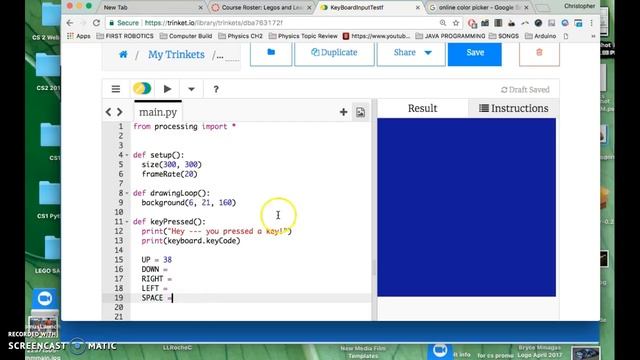Open the YouTube bookmark link

coord(376,36)
